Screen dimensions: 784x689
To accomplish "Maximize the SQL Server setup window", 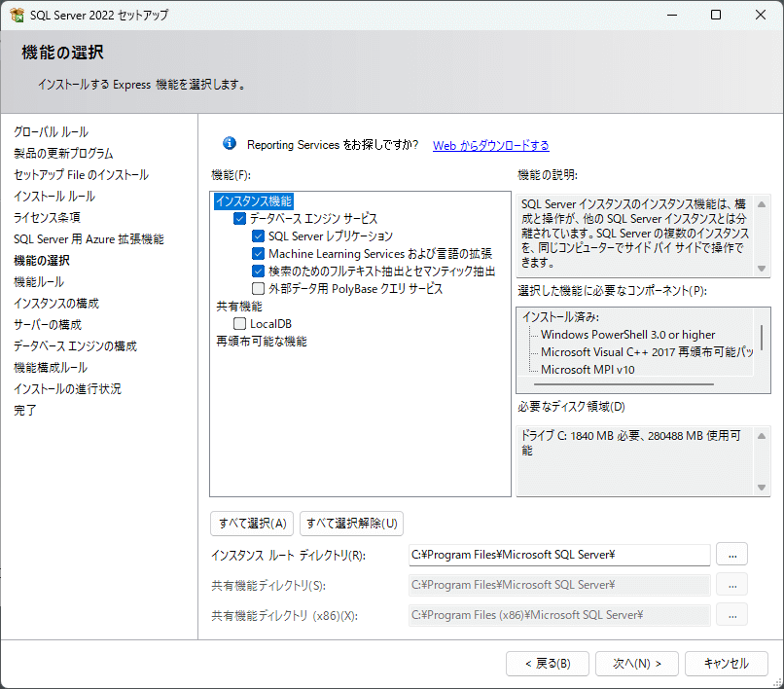I will coord(716,15).
